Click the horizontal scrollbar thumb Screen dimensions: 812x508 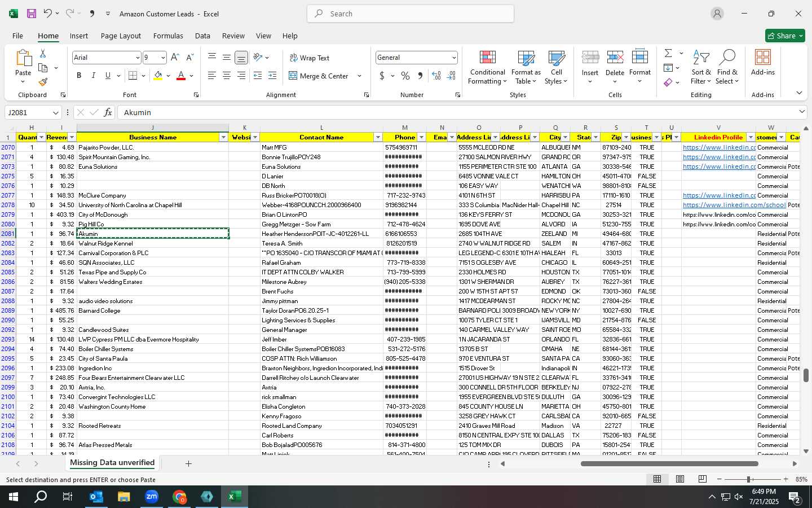[669, 464]
